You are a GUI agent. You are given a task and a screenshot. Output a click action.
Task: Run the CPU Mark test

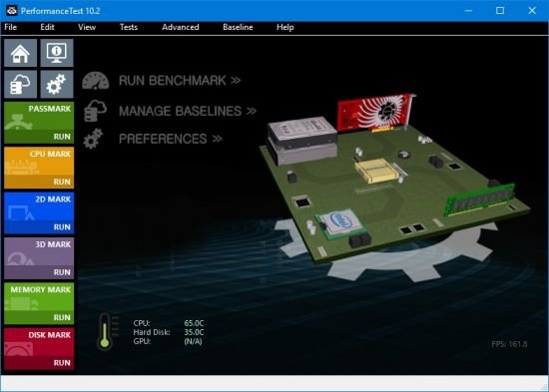[39, 168]
